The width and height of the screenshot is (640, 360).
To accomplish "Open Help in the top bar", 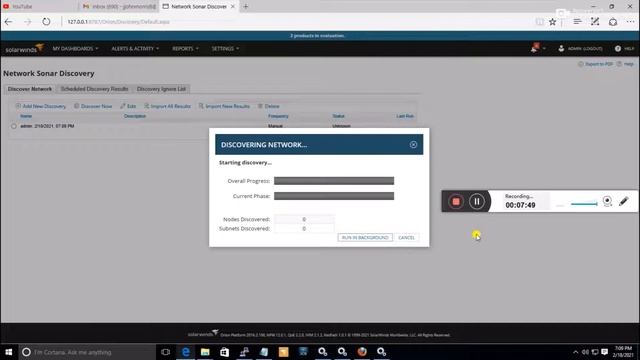I will point(624,49).
